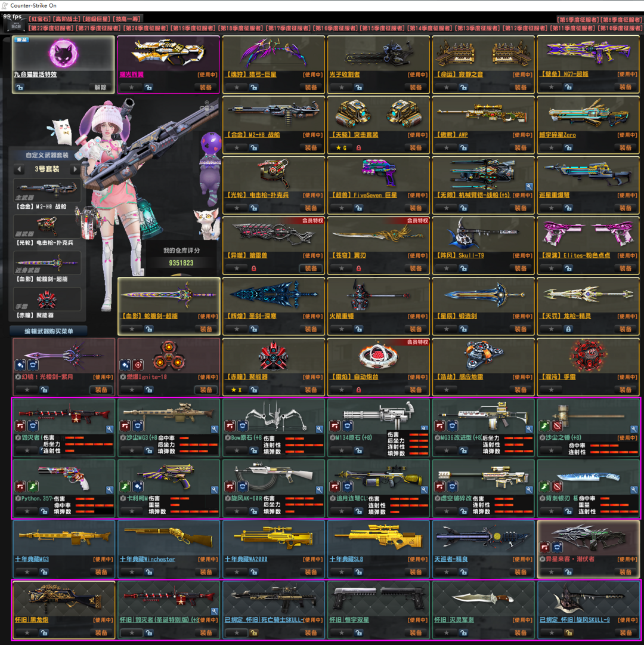The width and height of the screenshot is (644, 645).
Task: Toggle the lock on 九命猫复活特效
Action: pyautogui.click(x=19, y=87)
